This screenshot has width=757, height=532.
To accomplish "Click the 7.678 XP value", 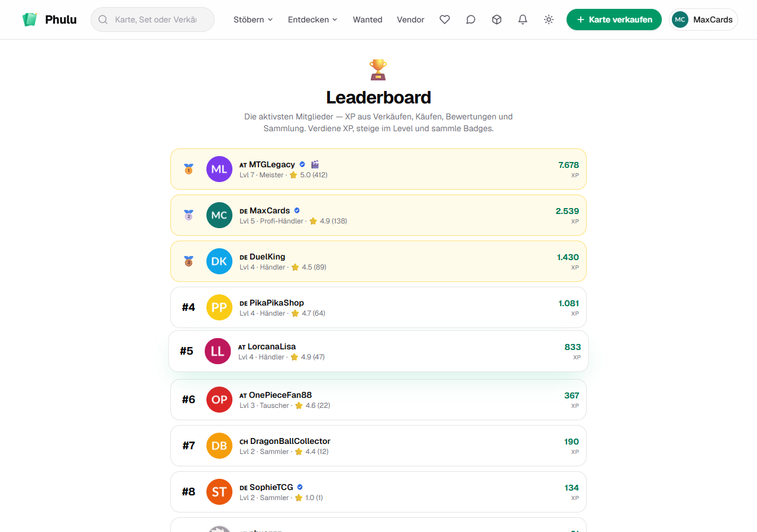I will pyautogui.click(x=568, y=165).
